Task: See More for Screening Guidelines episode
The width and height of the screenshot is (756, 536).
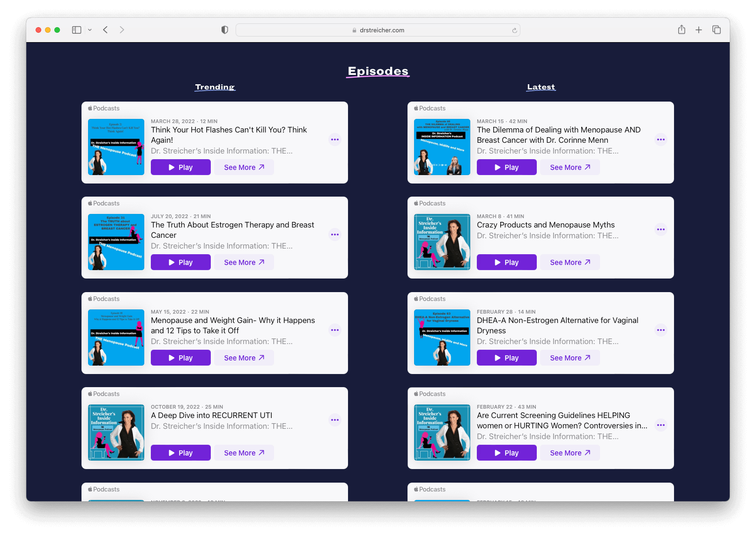Action: tap(570, 453)
